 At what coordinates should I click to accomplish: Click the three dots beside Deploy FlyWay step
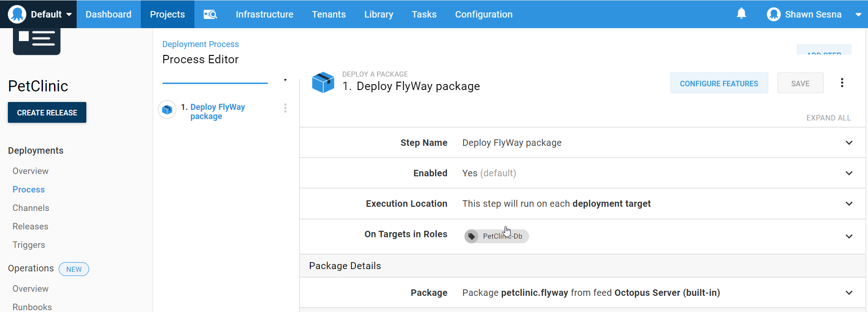pos(285,108)
